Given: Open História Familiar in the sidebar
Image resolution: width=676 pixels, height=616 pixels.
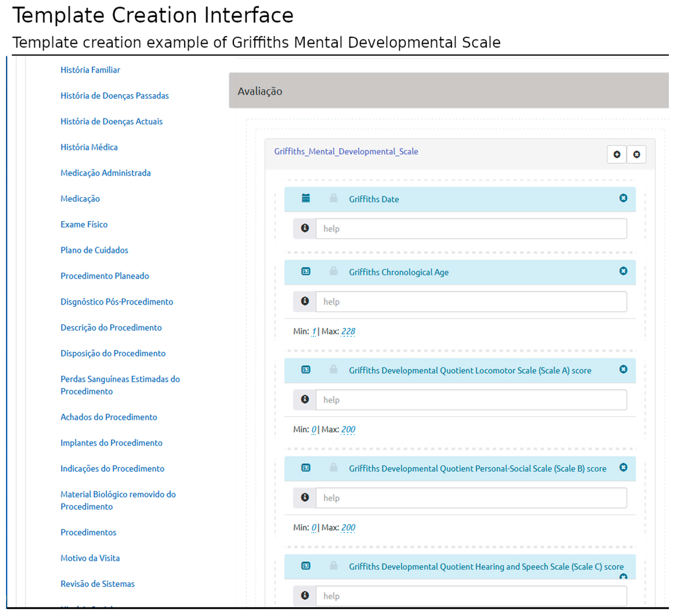Looking at the screenshot, I should pos(90,70).
